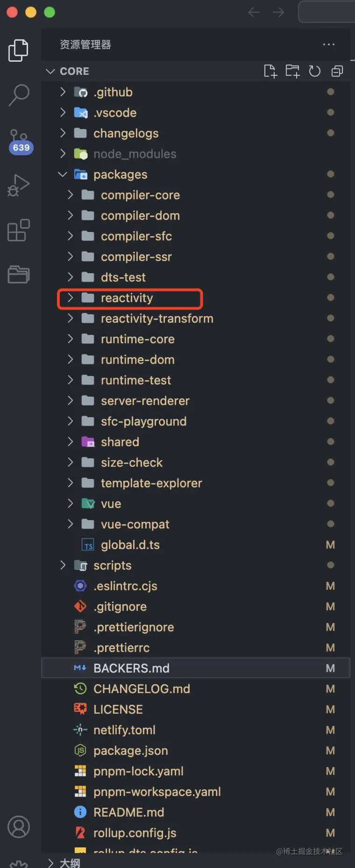The width and height of the screenshot is (355, 868).
Task: Open the Search view
Action: [19, 95]
